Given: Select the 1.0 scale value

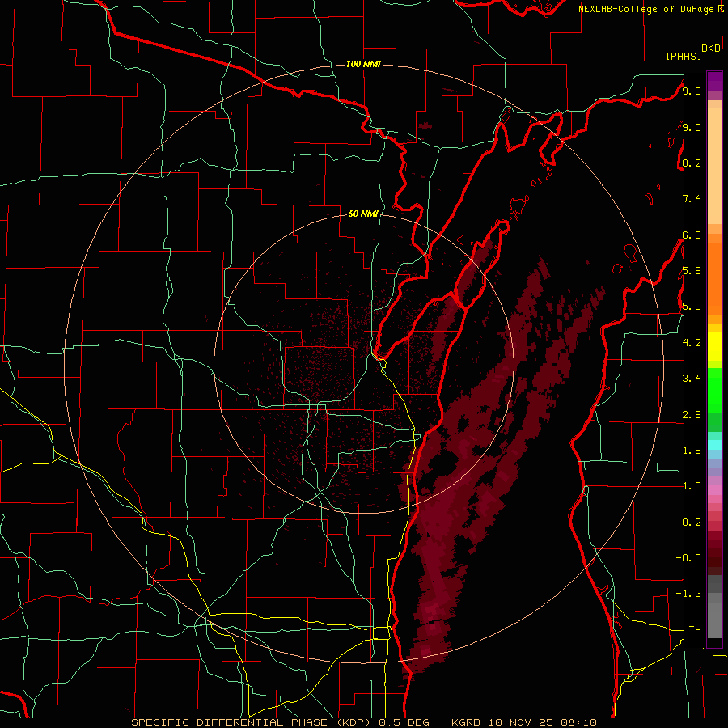Looking at the screenshot, I should (x=692, y=486).
